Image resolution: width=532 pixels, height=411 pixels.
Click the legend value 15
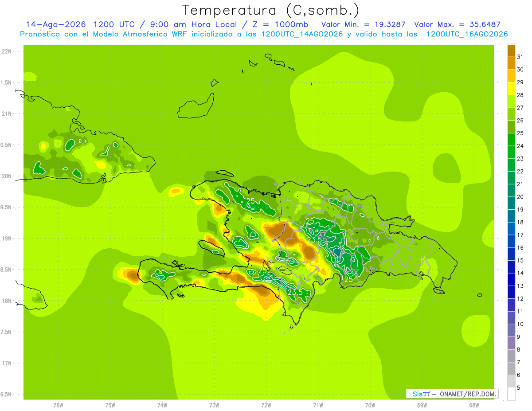pyautogui.click(x=520, y=260)
